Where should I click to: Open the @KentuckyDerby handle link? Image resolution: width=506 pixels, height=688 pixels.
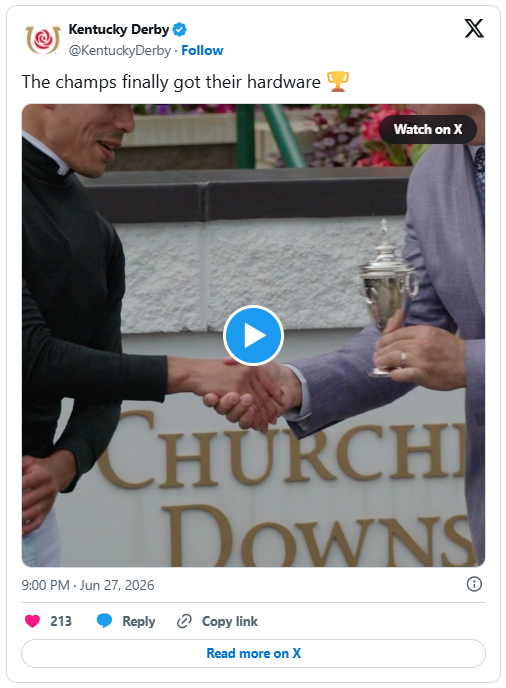point(119,50)
